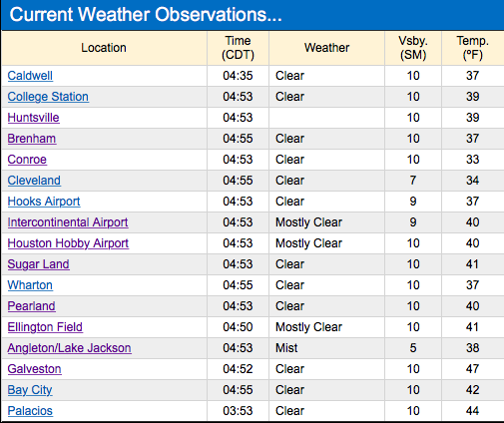Open the Wharton location link
The width and height of the screenshot is (504, 423).
30,285
